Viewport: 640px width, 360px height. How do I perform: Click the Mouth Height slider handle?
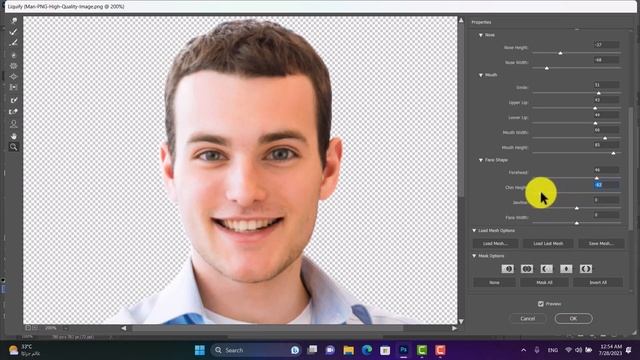(x=613, y=153)
